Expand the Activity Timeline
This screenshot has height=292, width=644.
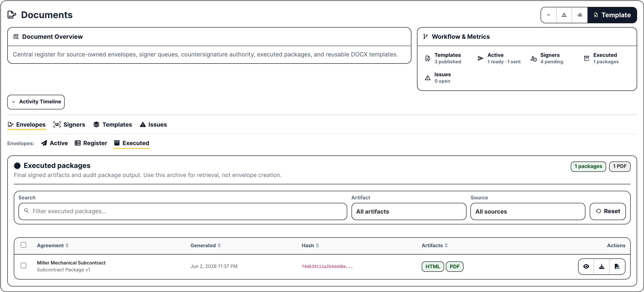click(x=36, y=102)
